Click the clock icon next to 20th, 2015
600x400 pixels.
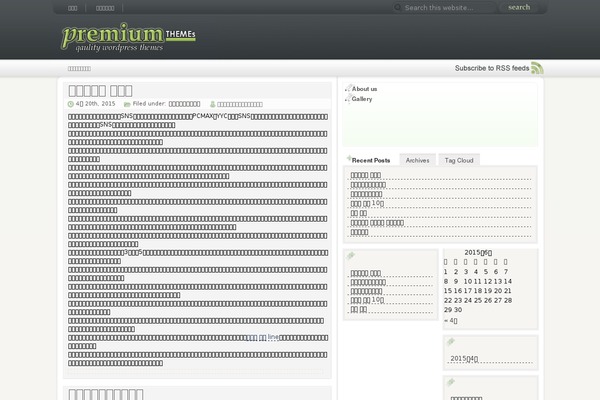pyautogui.click(x=70, y=104)
